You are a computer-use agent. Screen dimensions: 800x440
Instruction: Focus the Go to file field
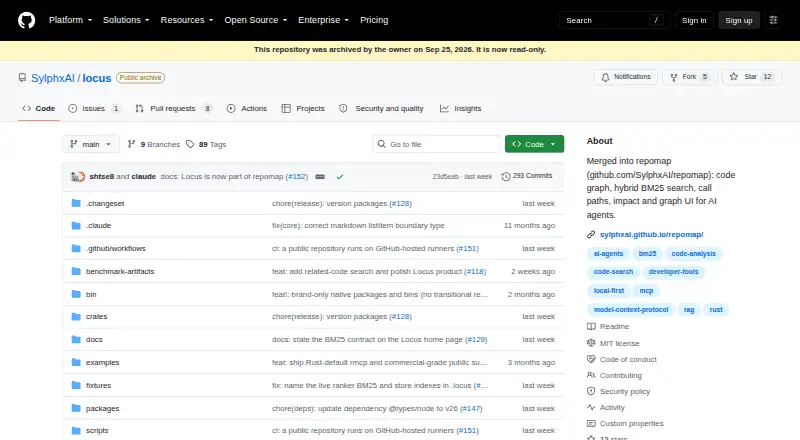tap(436, 144)
